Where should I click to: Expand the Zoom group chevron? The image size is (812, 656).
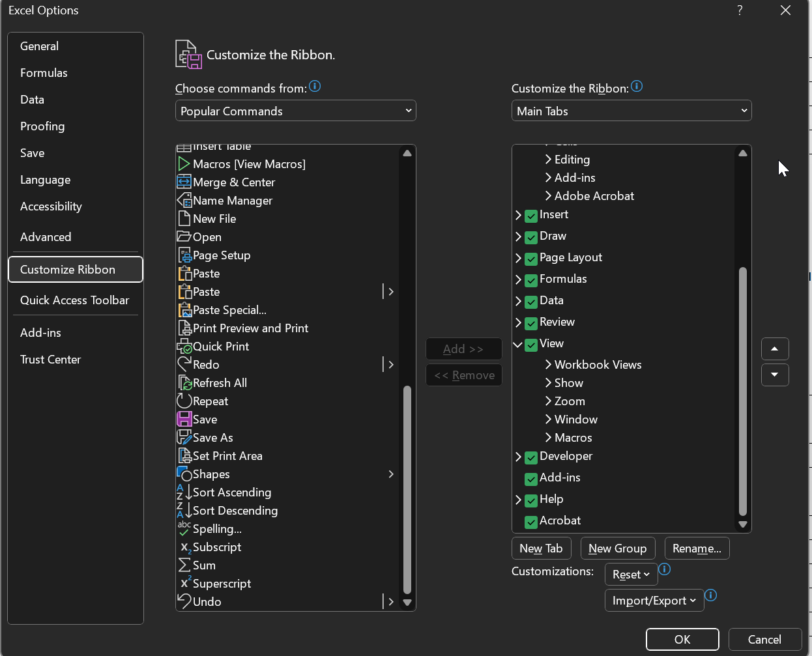pyautogui.click(x=548, y=401)
